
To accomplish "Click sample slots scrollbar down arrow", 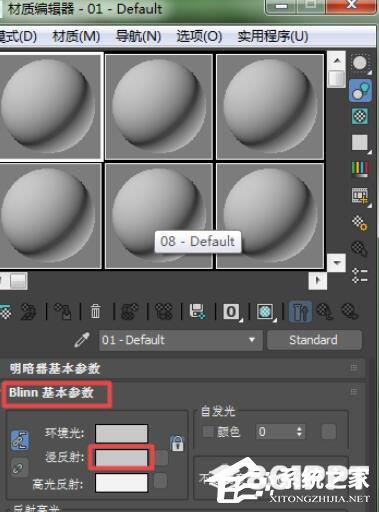I will pyautogui.click(x=337, y=263).
